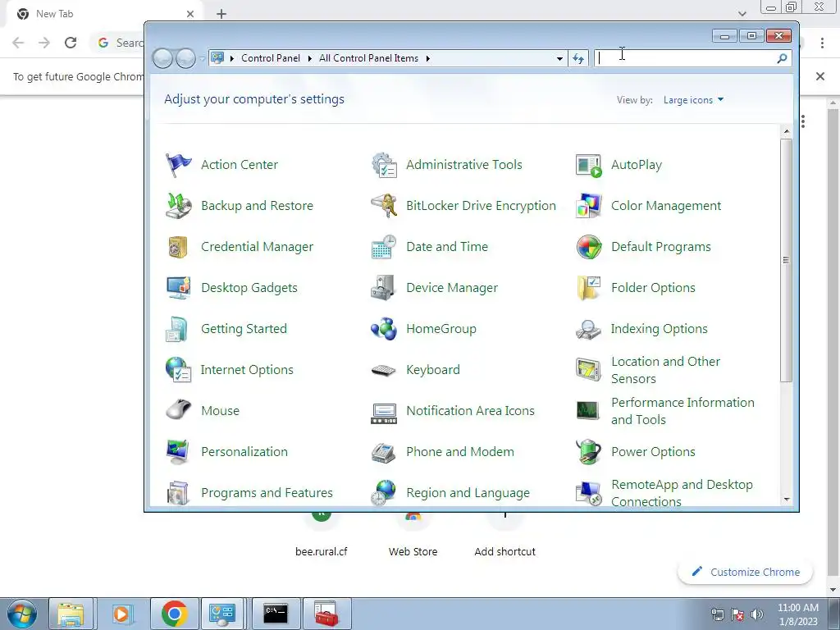
Task: Open the Action Center flag icon
Action: pos(178,165)
